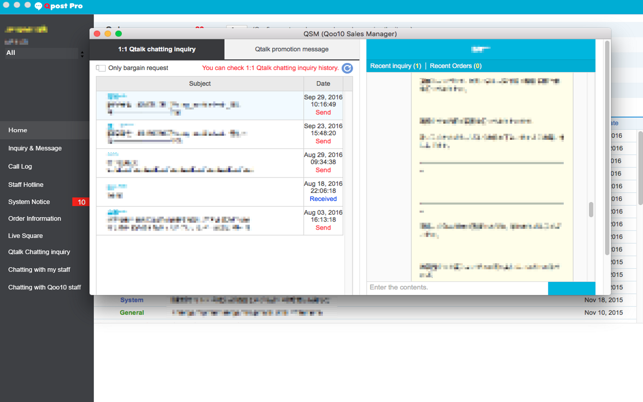Click the Enter the contents input field
The image size is (643, 402).
457,288
